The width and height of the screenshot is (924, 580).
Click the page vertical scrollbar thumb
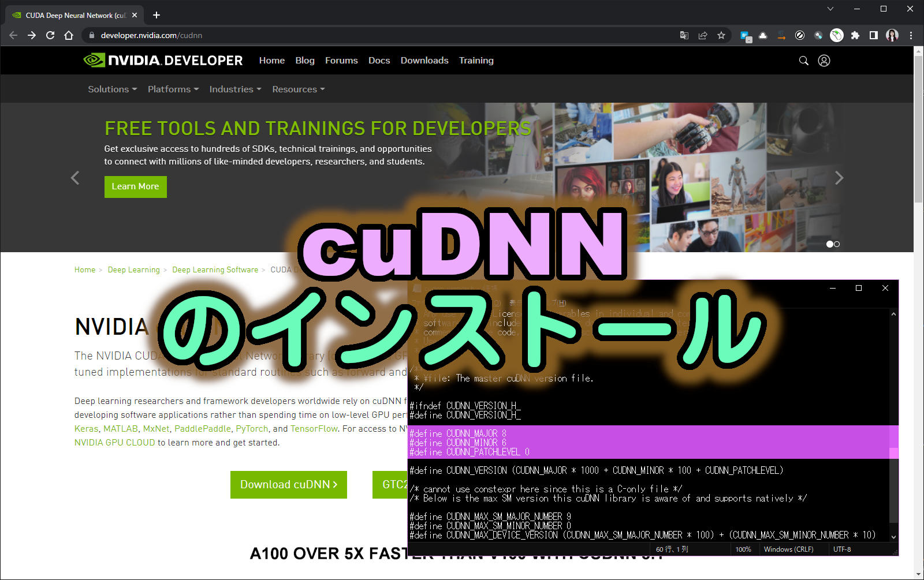pyautogui.click(x=918, y=127)
